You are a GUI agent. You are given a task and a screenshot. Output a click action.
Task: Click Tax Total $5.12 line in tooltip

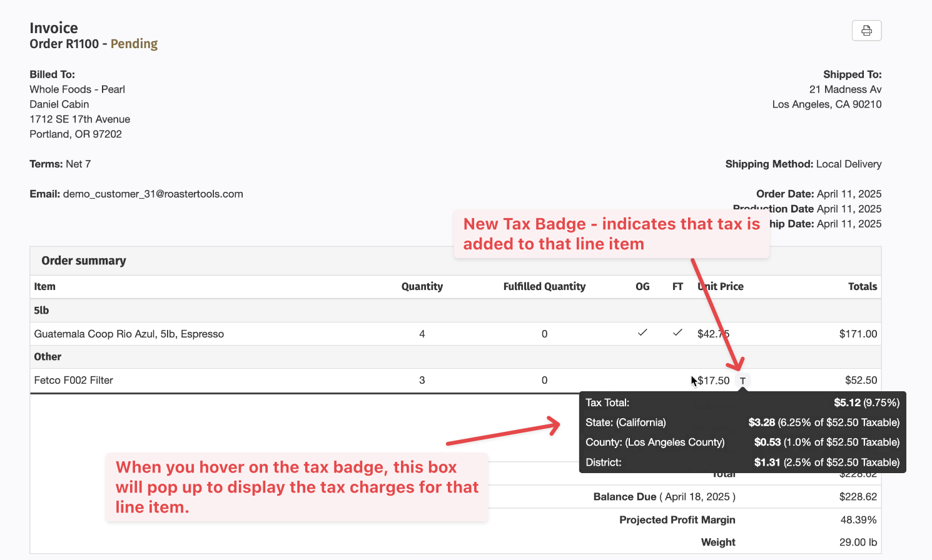pyautogui.click(x=742, y=402)
